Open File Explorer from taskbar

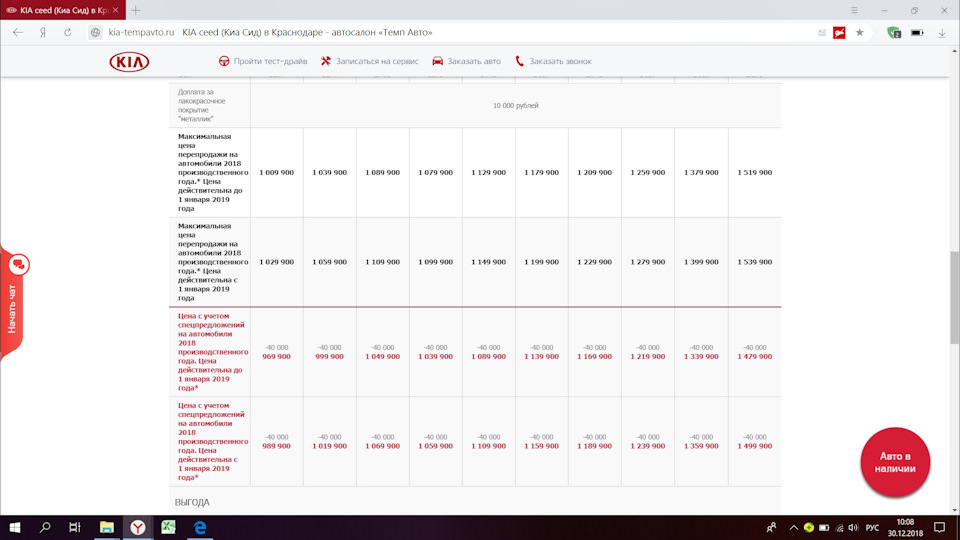(107, 527)
